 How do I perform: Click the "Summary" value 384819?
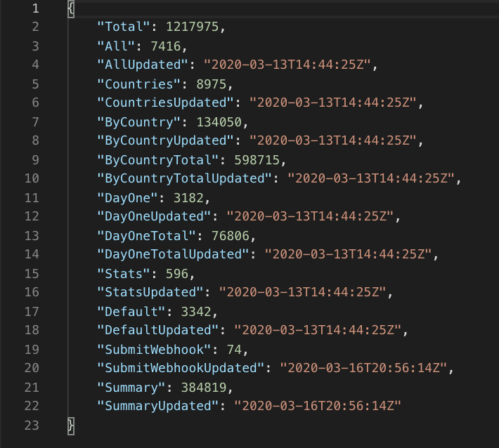pyautogui.click(x=204, y=388)
